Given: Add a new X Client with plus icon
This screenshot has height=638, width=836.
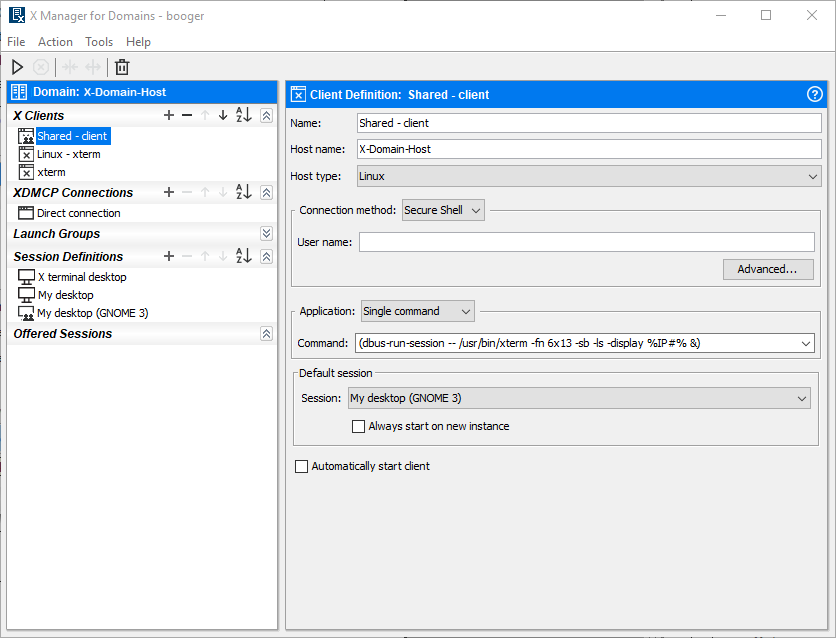Looking at the screenshot, I should pos(169,116).
